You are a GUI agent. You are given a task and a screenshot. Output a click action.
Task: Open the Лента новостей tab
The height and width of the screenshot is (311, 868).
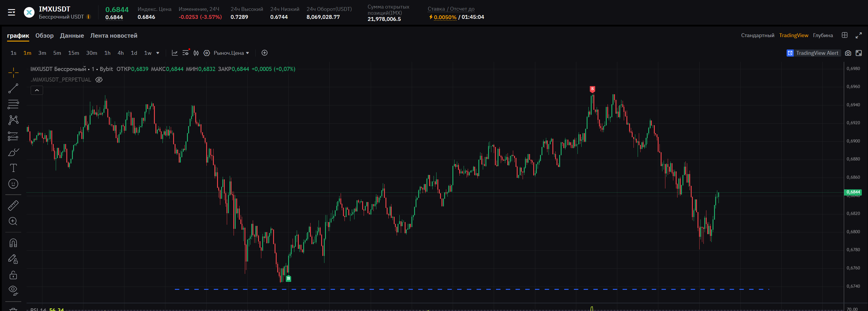(x=114, y=35)
